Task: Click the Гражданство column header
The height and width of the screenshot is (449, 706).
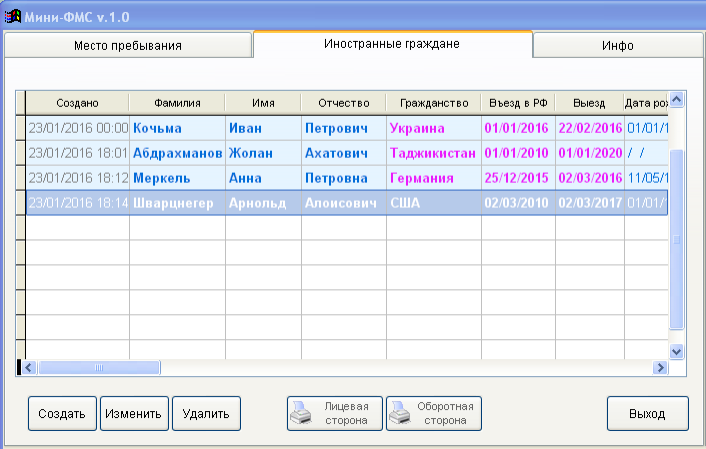Action: [x=434, y=103]
